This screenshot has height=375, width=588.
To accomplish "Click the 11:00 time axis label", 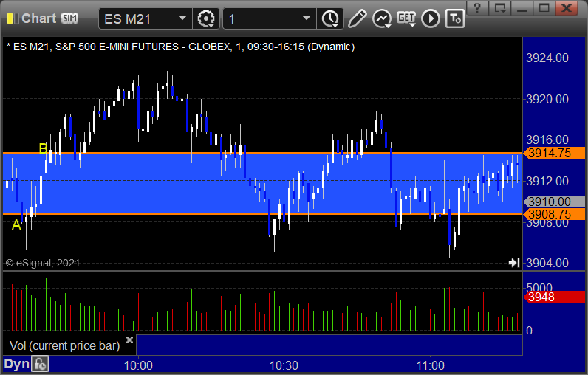I will click(x=430, y=365).
